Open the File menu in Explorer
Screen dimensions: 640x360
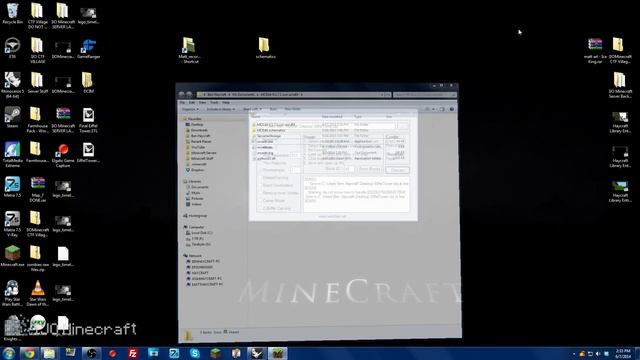[x=182, y=102]
